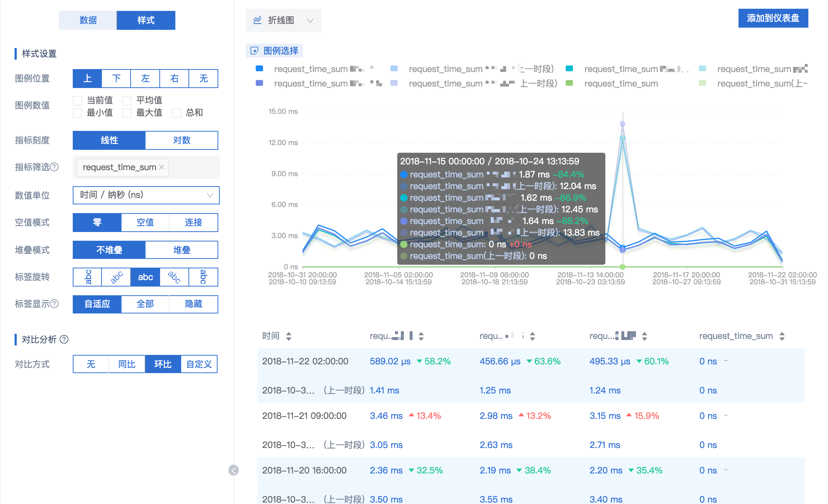The height and width of the screenshot is (504, 828).
Task: Click the 图例选择 pointer icon
Action: click(x=255, y=51)
